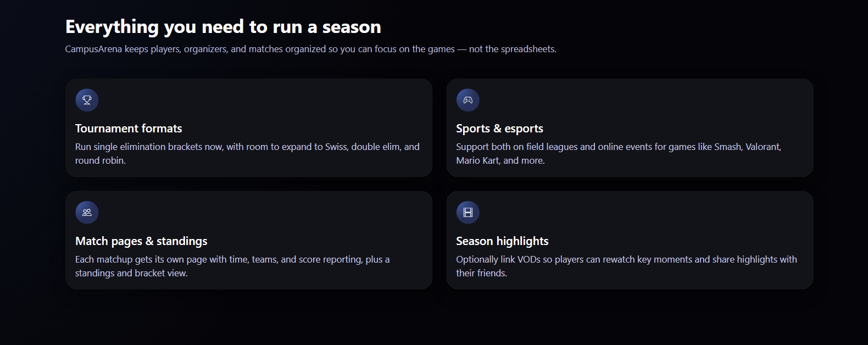Click the word Valorant in the Sports description
Screen dimensions: 868x345
click(763, 147)
